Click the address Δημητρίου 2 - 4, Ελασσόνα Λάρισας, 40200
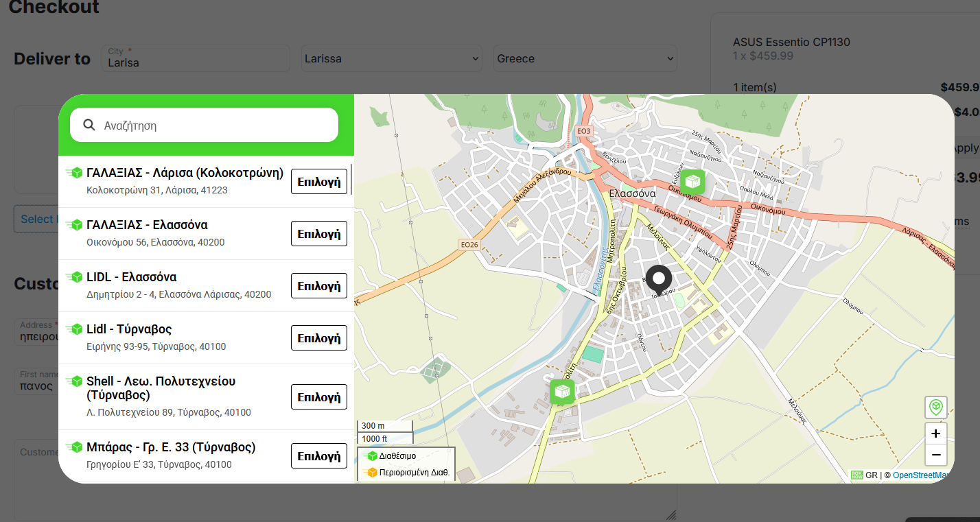 tap(179, 294)
